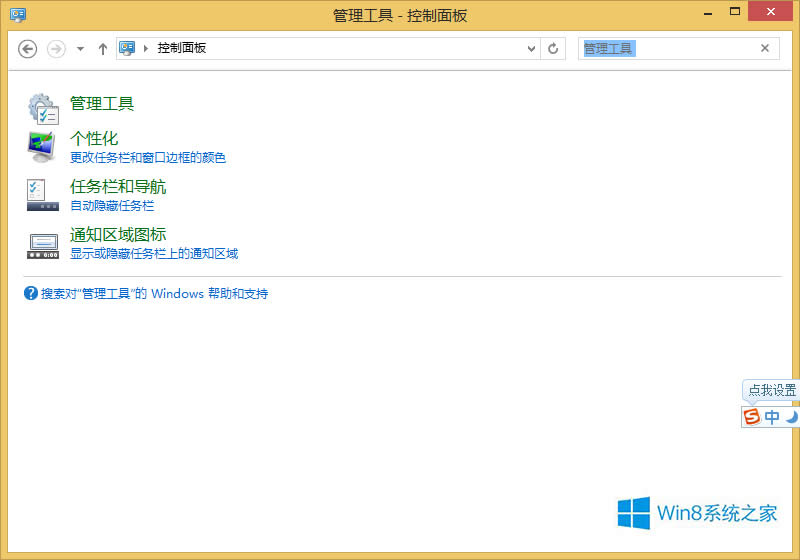Click the 管理工具 search input field
800x560 pixels.
670,48
